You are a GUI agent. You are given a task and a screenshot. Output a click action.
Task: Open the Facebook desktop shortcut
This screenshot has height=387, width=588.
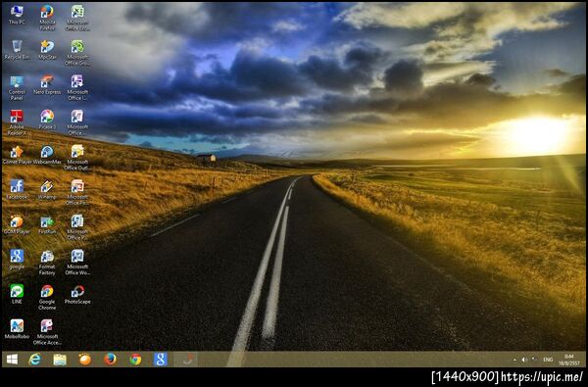pos(17,189)
